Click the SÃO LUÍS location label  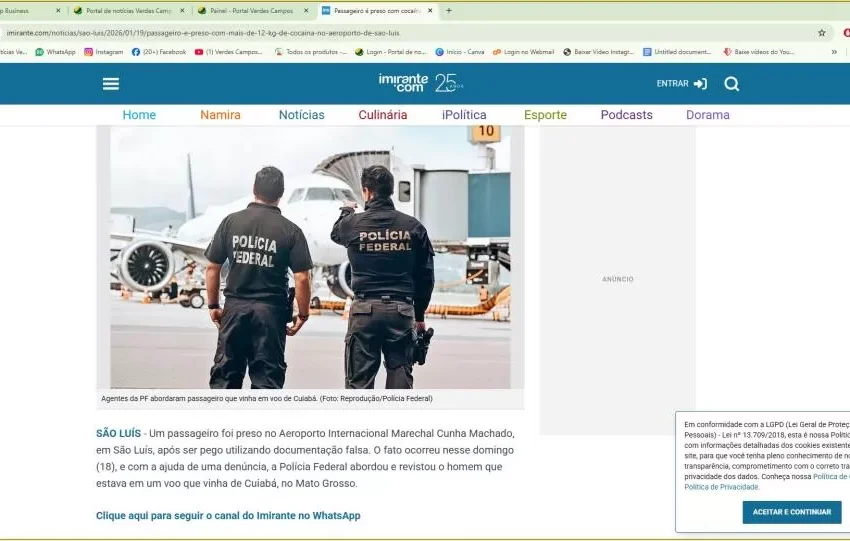[118, 434]
